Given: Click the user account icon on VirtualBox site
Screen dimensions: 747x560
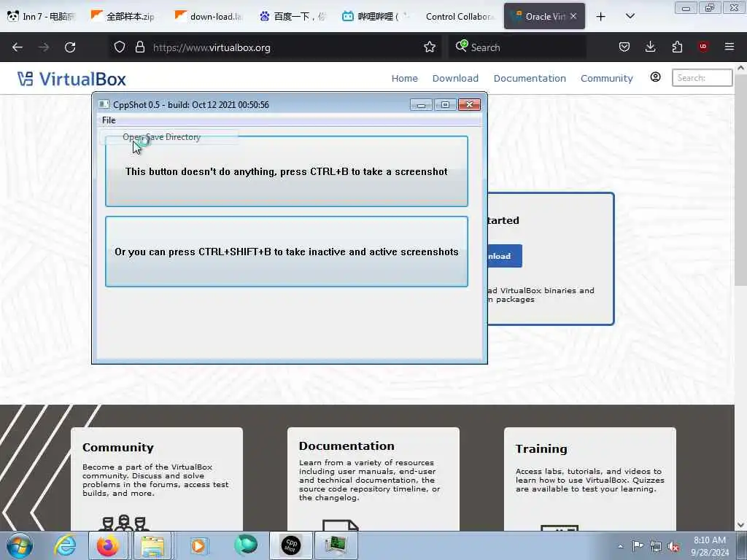Looking at the screenshot, I should tap(656, 77).
